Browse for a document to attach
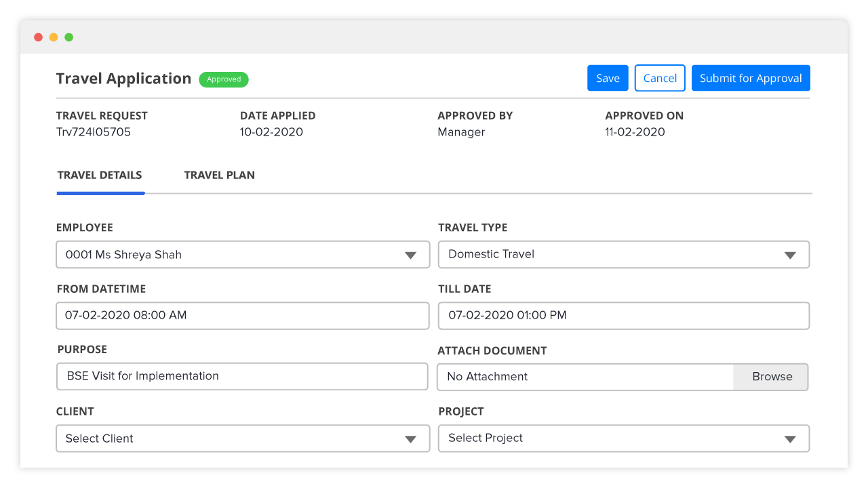 tap(771, 377)
